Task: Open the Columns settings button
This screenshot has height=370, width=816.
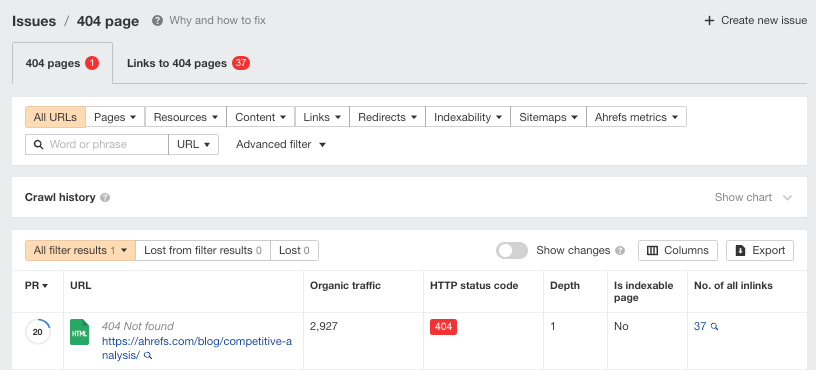Action: coord(678,250)
